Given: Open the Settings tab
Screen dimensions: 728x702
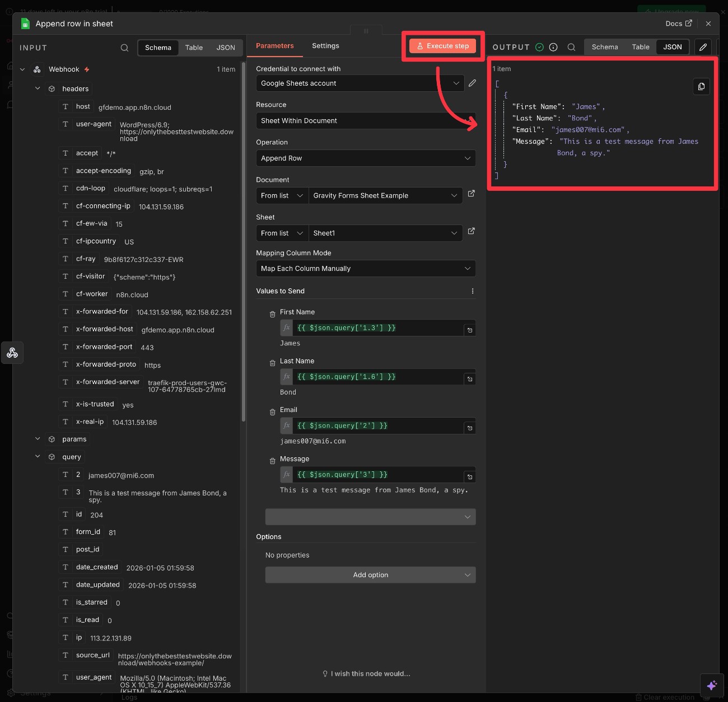Looking at the screenshot, I should pos(325,46).
